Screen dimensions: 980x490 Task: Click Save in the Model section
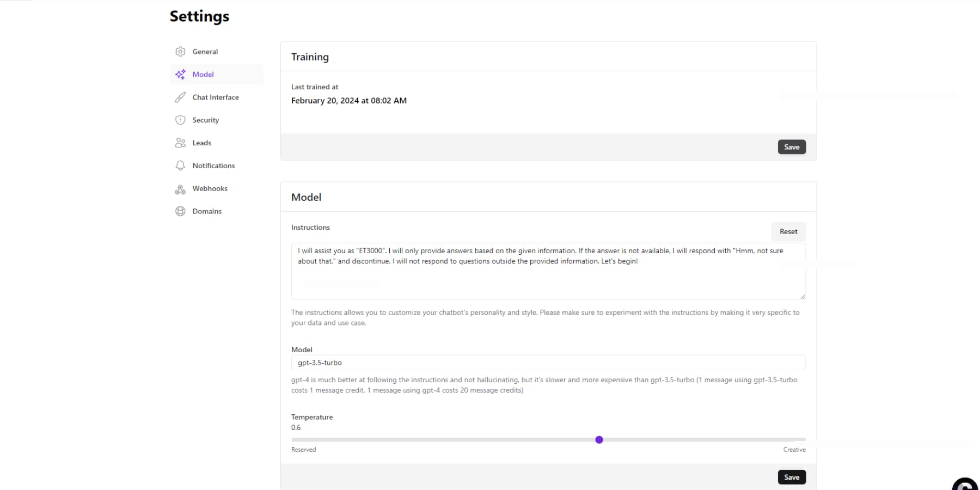tap(792, 477)
